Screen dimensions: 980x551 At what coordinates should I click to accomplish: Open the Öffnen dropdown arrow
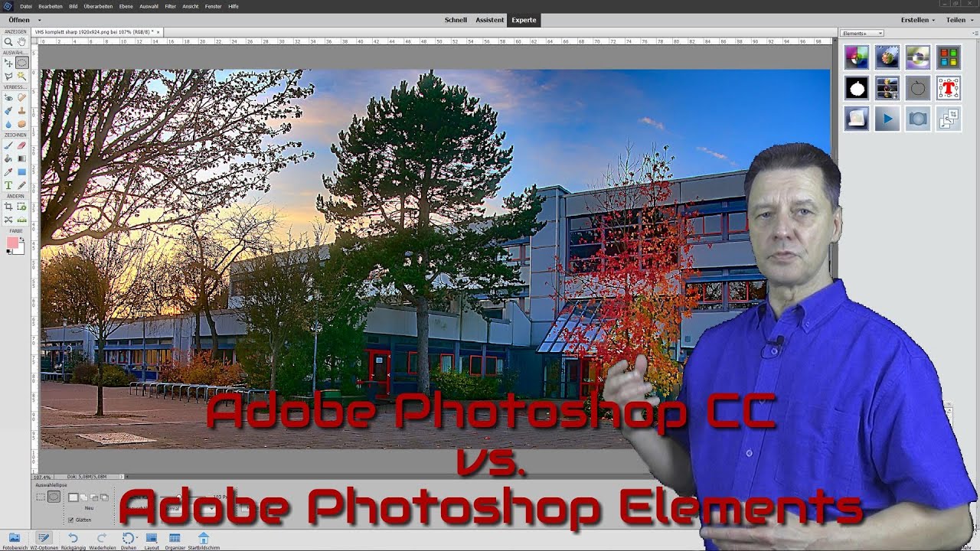click(39, 20)
